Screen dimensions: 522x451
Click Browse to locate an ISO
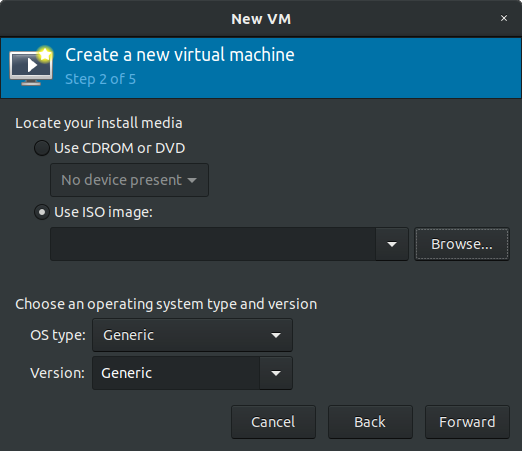[x=462, y=244]
